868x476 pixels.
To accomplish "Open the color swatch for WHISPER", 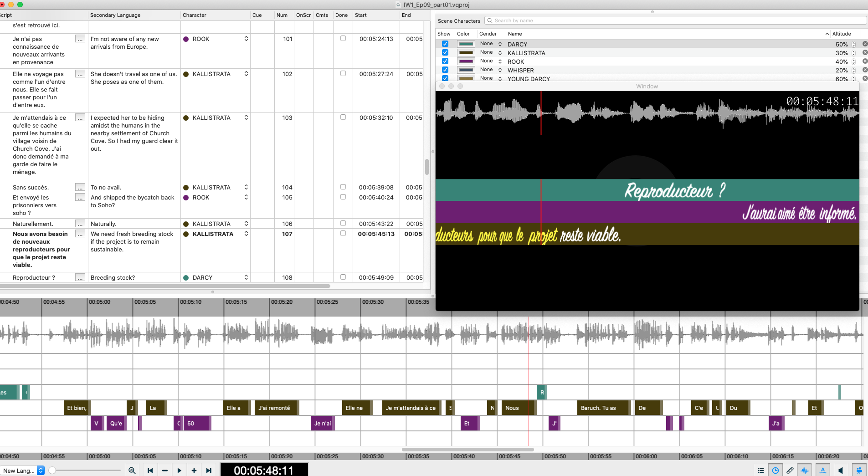I will tap(466, 70).
